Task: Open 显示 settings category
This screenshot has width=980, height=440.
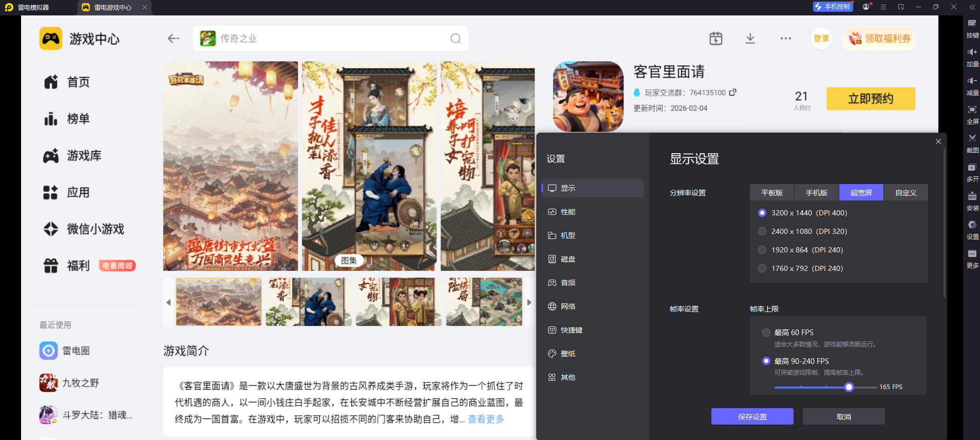Action: tap(593, 188)
